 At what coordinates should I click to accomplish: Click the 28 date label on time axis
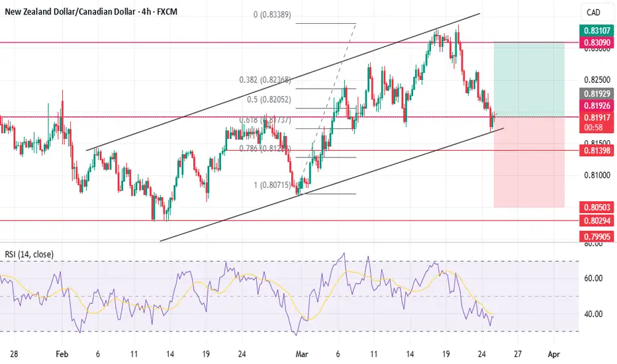(x=14, y=354)
